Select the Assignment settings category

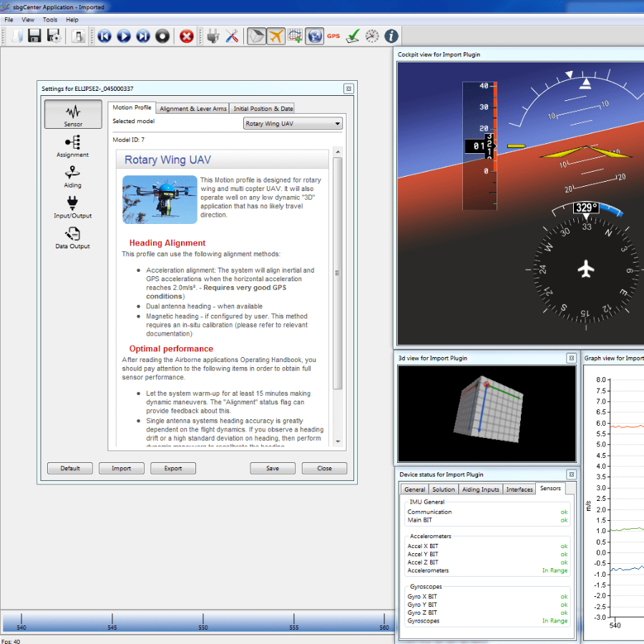[x=73, y=146]
